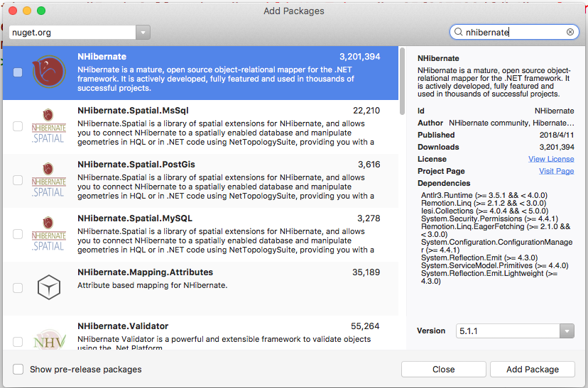
Task: Click the 3,201,394 download count in list
Action: pyautogui.click(x=359, y=57)
